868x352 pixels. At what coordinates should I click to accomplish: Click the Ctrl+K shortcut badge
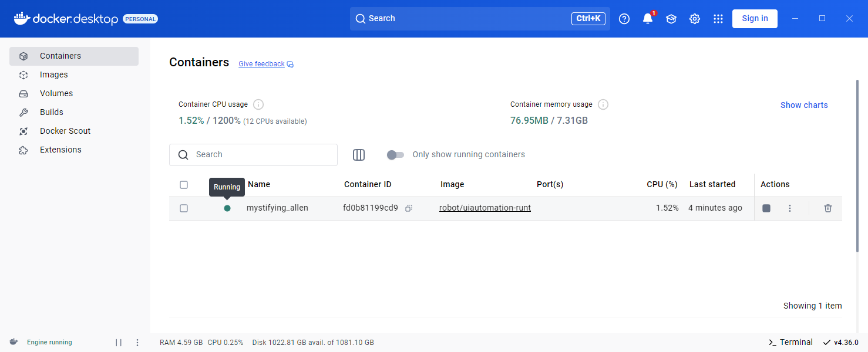tap(588, 19)
